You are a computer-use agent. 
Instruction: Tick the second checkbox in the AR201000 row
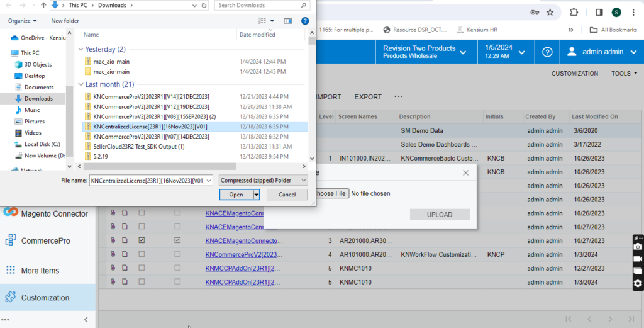click(177, 240)
